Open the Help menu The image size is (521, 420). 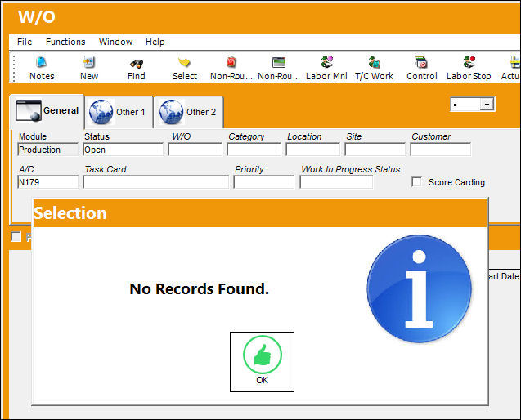click(x=155, y=42)
